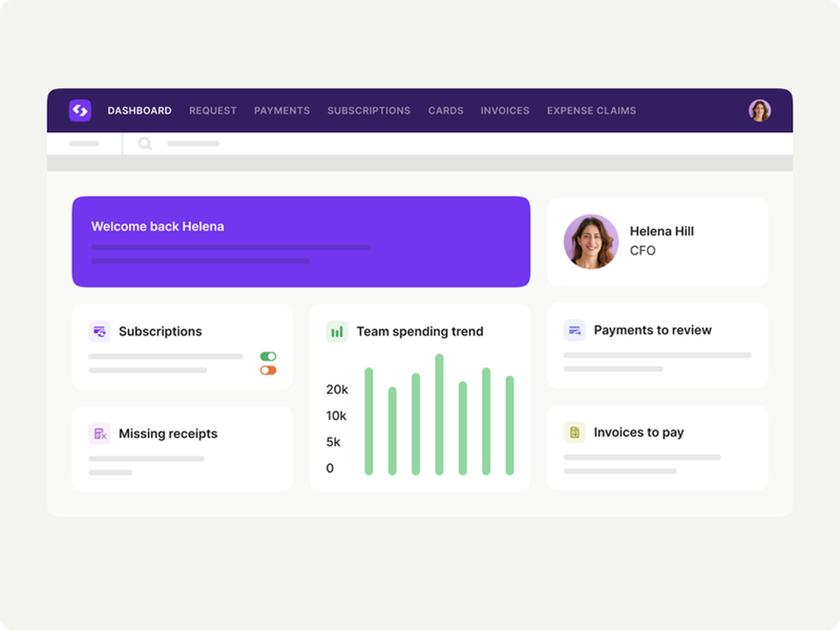Click the purple app logo icon
This screenshot has width=840, height=630.
[80, 110]
